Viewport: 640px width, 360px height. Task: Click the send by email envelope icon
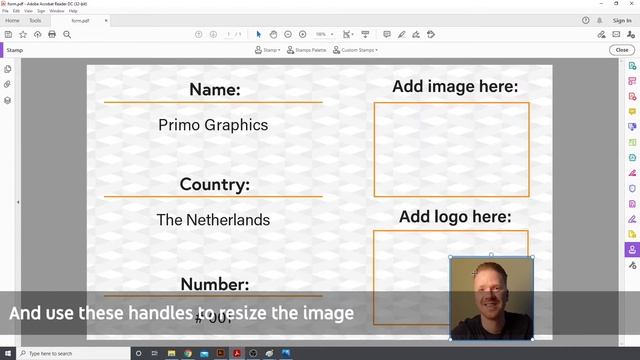(616, 35)
